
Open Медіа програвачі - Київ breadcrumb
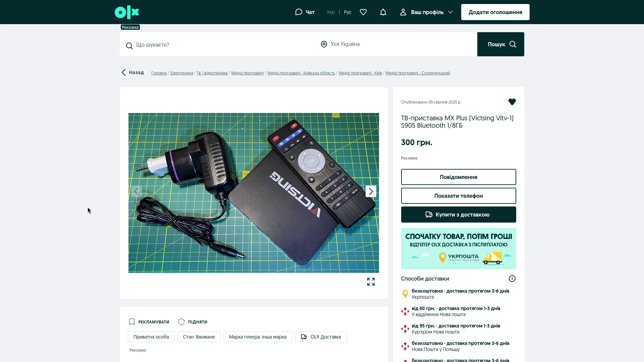(x=360, y=73)
